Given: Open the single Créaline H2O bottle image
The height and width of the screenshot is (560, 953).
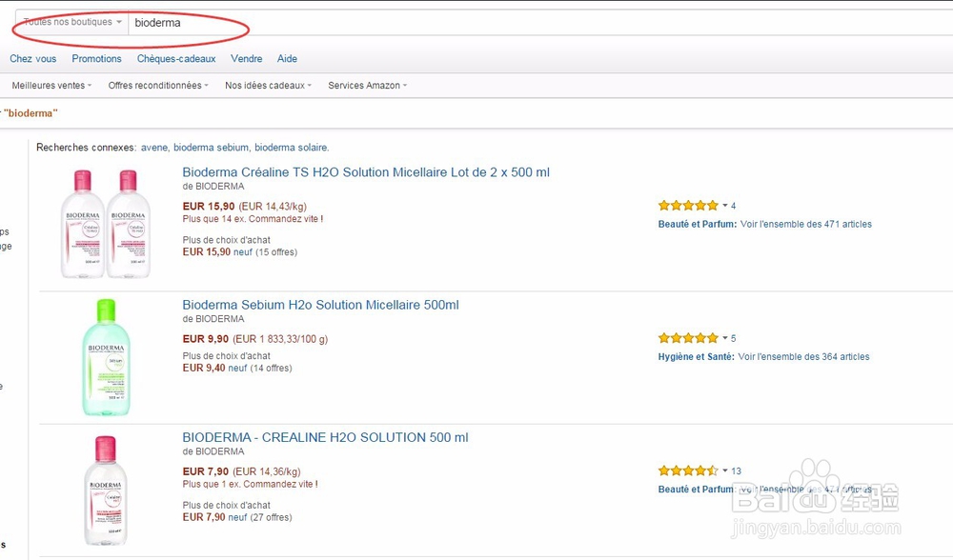Looking at the screenshot, I should click(105, 490).
